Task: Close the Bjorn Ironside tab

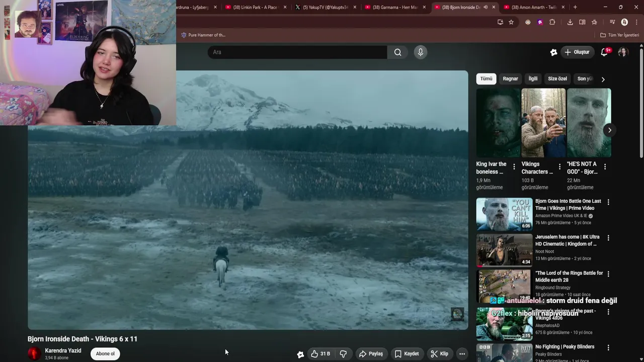Action: point(494,7)
